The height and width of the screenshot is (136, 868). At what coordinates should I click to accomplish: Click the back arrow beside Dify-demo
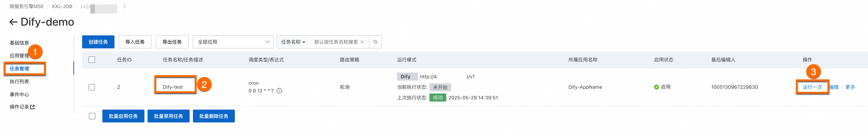tap(13, 22)
